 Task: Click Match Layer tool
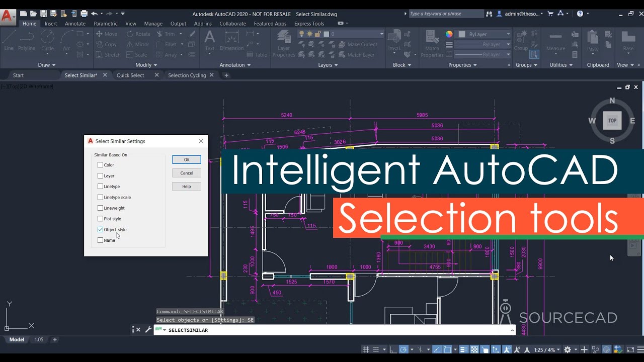click(356, 55)
